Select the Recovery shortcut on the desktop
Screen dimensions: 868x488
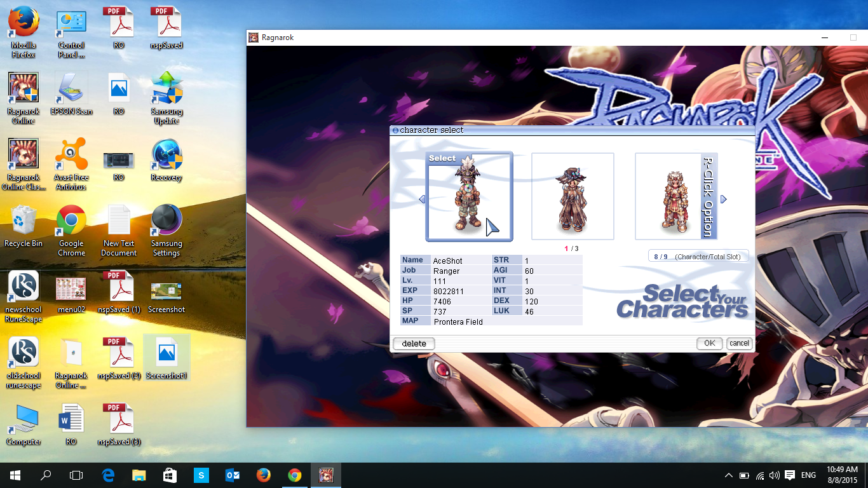166,159
